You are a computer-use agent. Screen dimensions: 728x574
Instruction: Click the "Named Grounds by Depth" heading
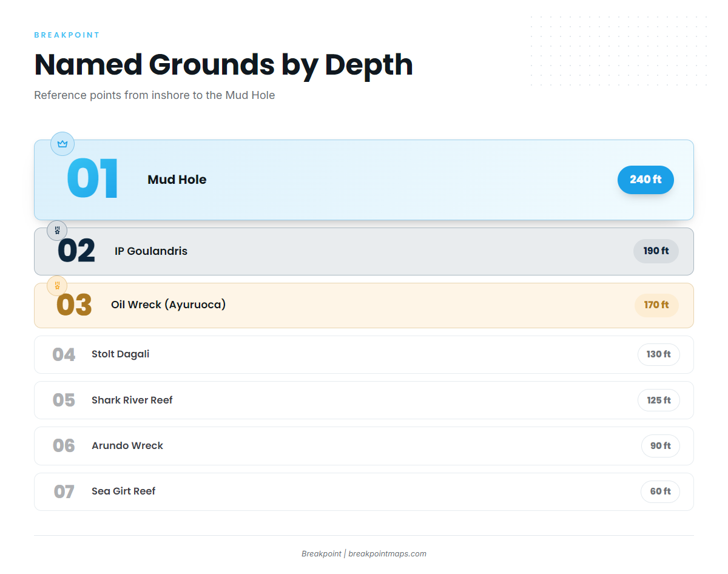pos(223,64)
